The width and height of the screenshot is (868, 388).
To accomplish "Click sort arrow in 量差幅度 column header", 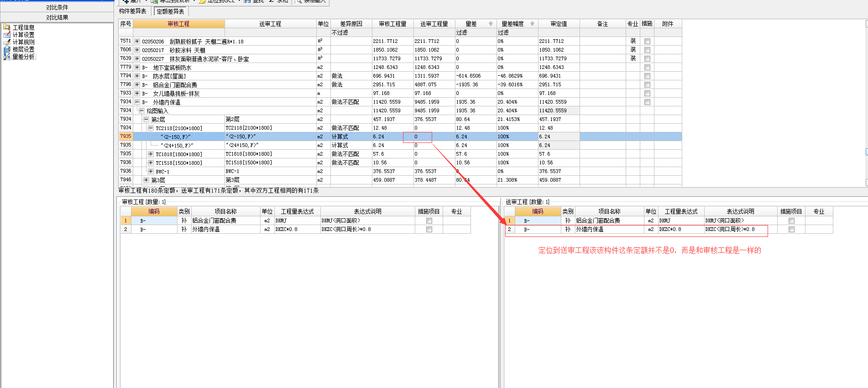I will (532, 24).
